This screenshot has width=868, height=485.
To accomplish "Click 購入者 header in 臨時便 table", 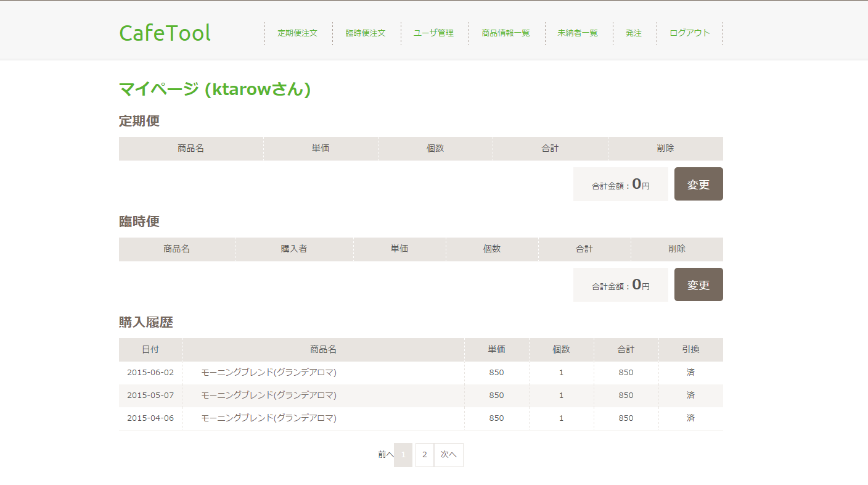I will (x=294, y=249).
